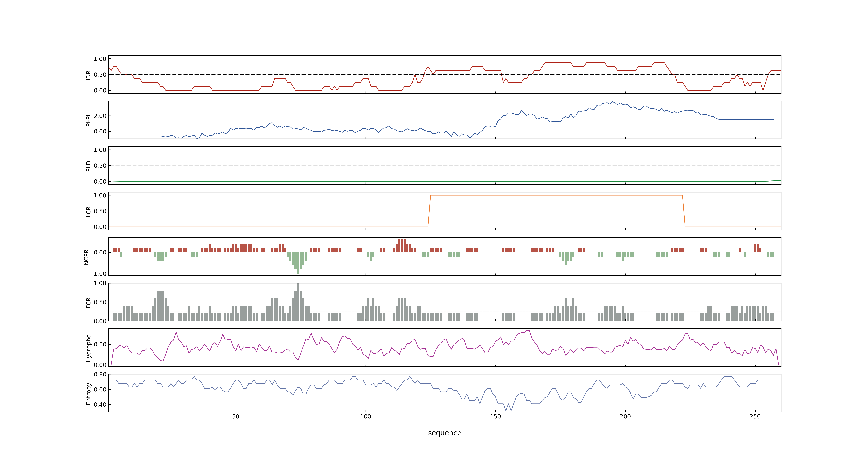Screen dimensions: 868x463
Task: Select the LCR y-axis label
Action: (x=88, y=211)
